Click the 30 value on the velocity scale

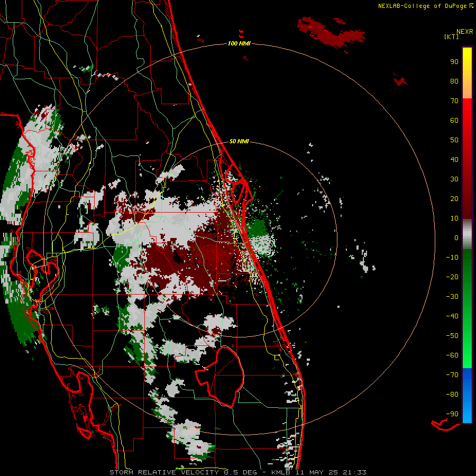pyautogui.click(x=454, y=179)
